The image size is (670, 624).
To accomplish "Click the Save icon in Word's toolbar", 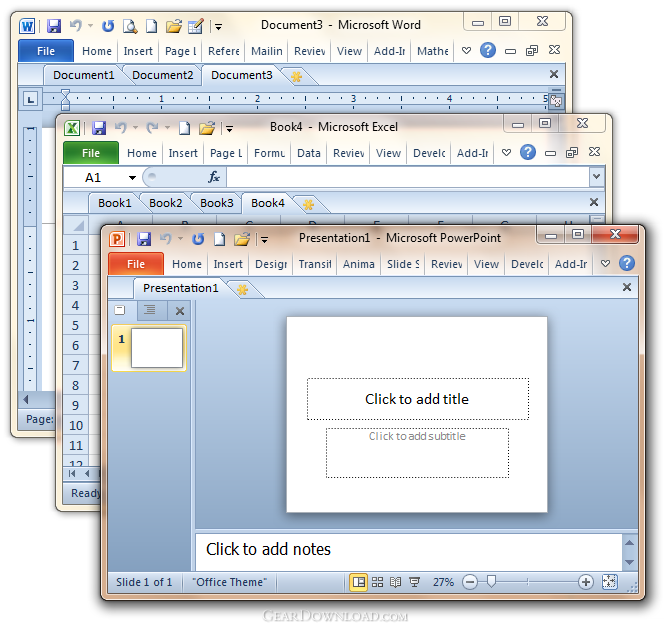I will point(54,26).
